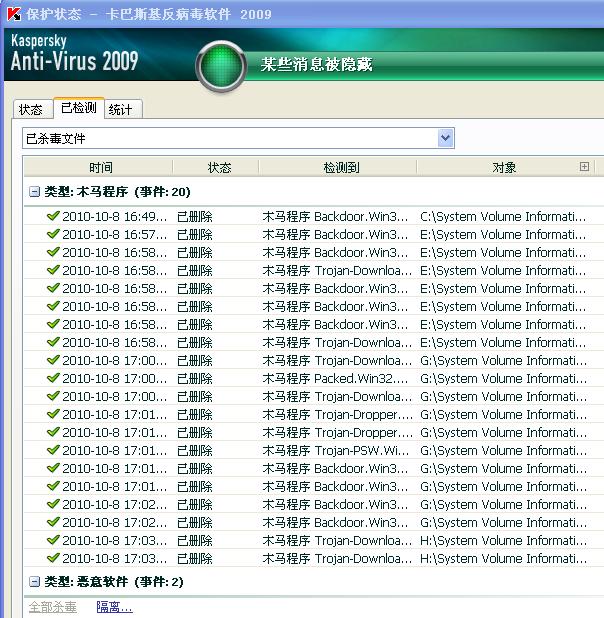Open the column chooser plus icon

click(584, 166)
